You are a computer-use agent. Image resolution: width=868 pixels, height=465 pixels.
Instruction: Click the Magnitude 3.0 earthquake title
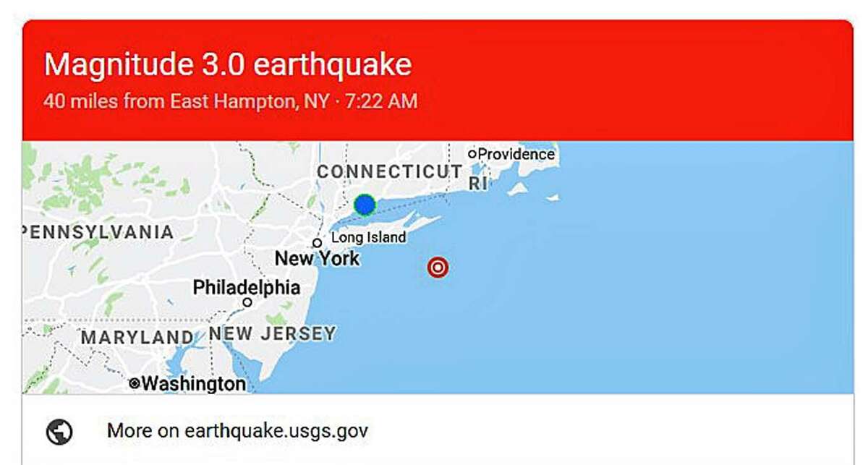[228, 65]
